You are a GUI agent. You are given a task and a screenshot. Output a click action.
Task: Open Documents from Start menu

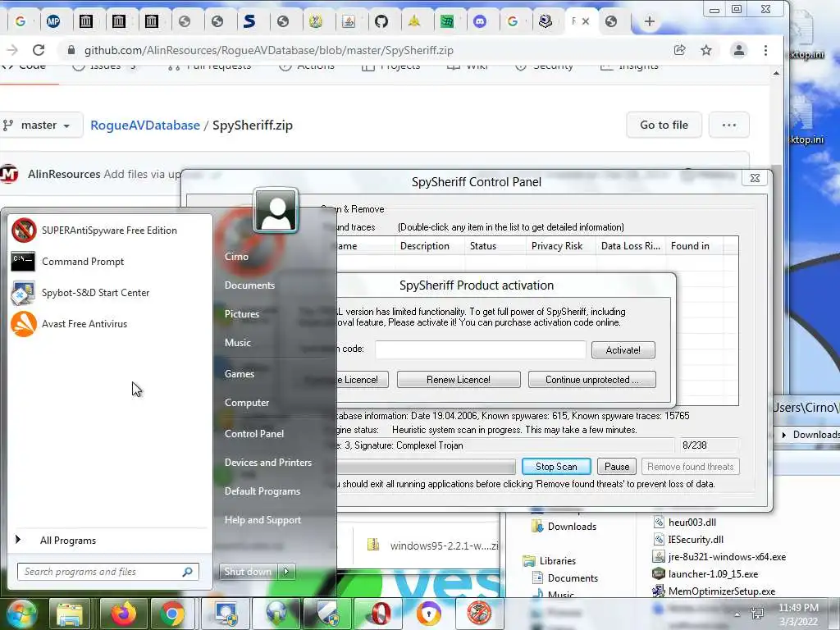(x=249, y=285)
